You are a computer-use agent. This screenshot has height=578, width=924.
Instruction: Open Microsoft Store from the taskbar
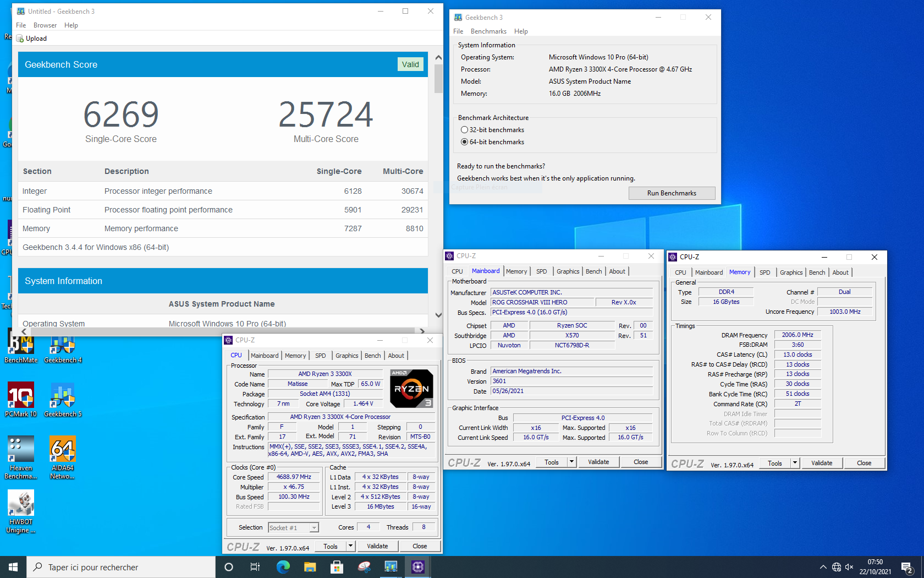click(337, 567)
